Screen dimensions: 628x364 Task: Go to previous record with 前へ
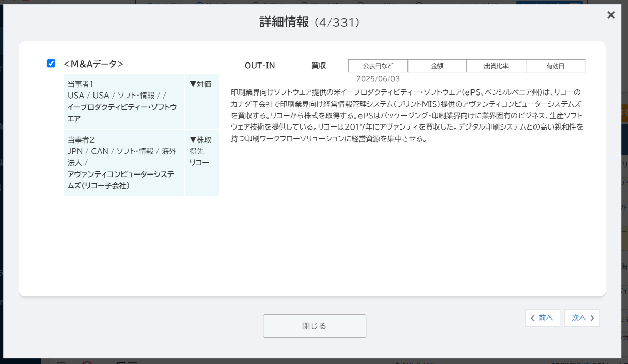pos(543,318)
